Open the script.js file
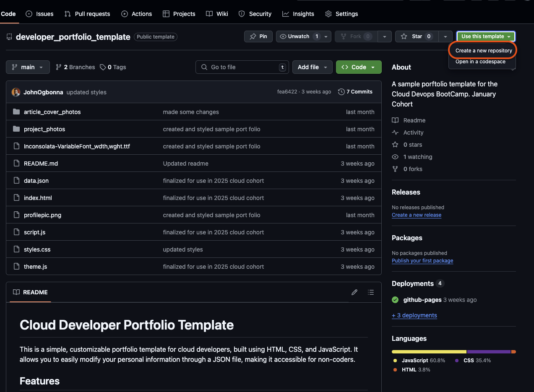The image size is (534, 392). (x=34, y=232)
